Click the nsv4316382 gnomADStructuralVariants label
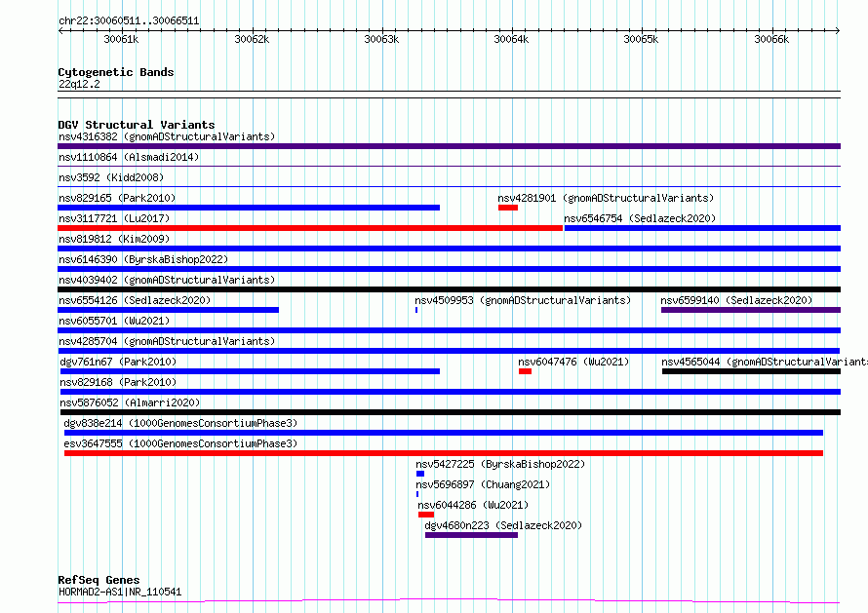The height and width of the screenshot is (613, 868). pyautogui.click(x=167, y=136)
